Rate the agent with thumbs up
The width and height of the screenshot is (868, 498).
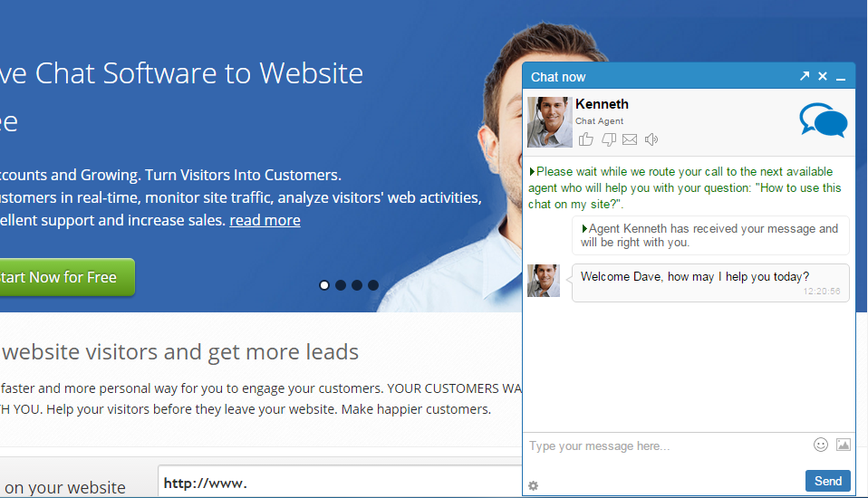586,139
